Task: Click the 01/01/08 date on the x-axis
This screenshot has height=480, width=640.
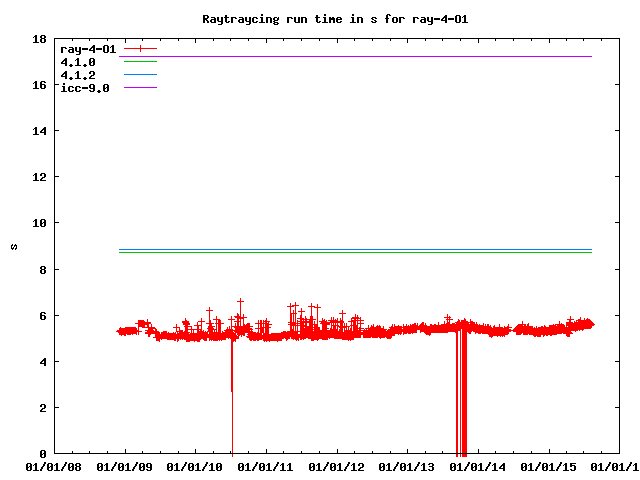Action: [54, 466]
